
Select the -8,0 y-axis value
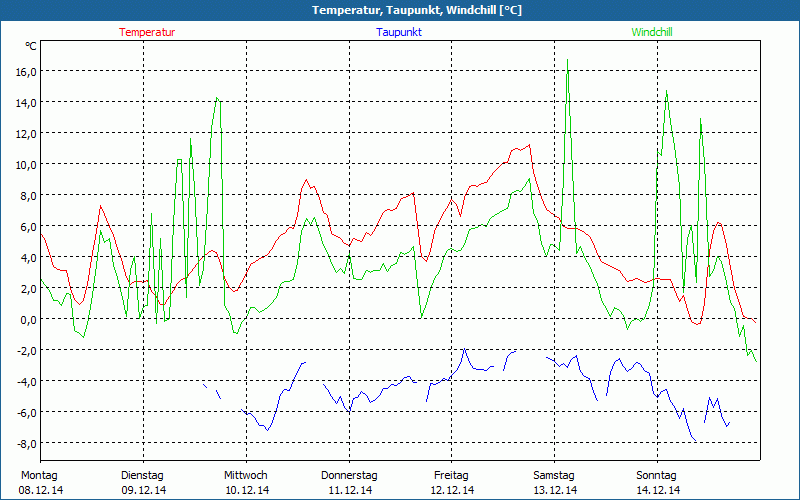click(27, 443)
